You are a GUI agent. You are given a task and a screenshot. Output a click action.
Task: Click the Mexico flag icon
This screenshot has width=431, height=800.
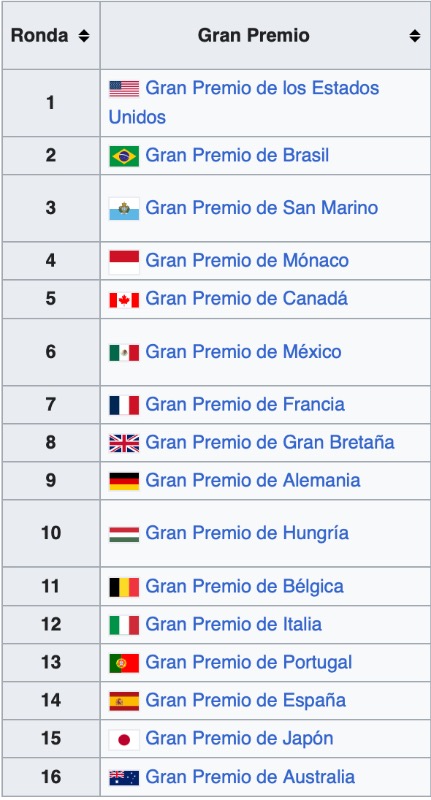point(124,353)
